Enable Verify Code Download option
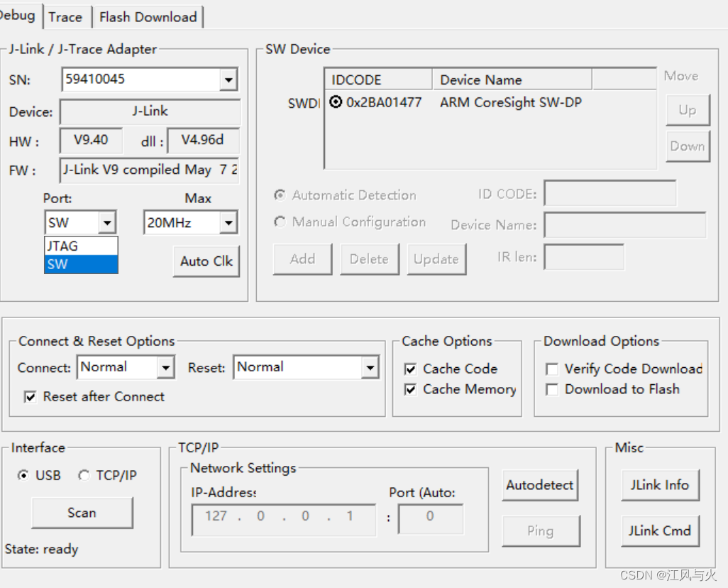728x588 pixels. tap(552, 369)
